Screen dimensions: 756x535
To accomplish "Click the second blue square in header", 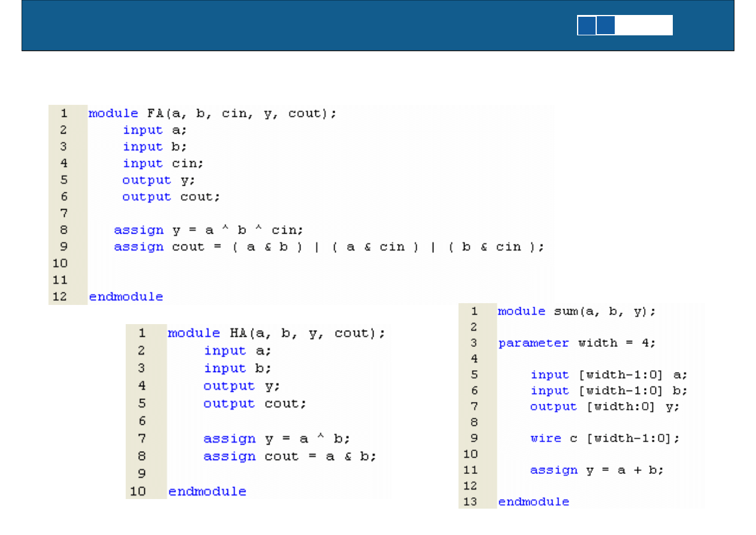I will point(606,26).
